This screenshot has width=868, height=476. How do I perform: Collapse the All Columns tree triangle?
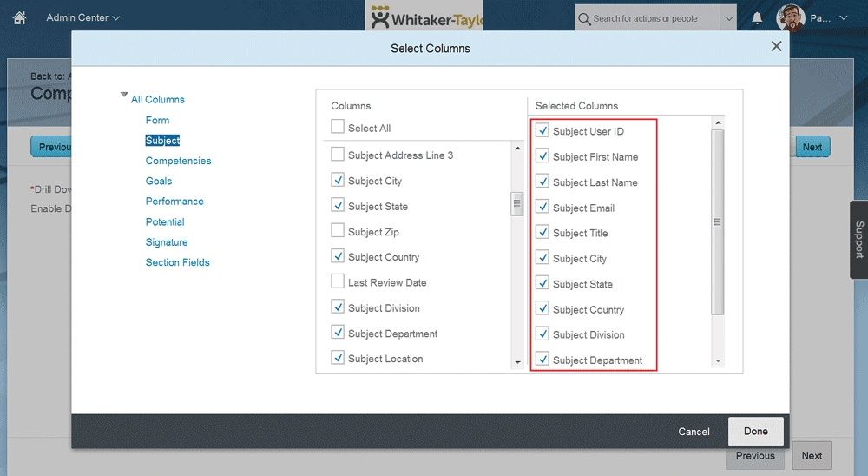click(x=124, y=96)
